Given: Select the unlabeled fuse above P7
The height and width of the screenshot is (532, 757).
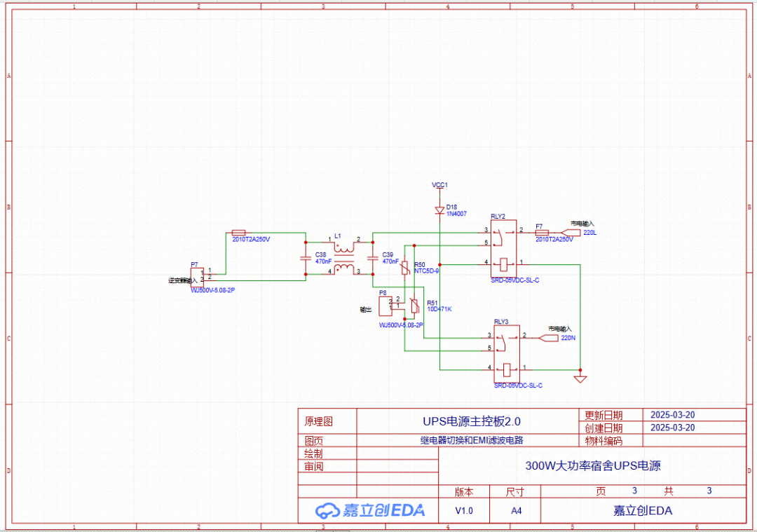Looking at the screenshot, I should [x=238, y=233].
